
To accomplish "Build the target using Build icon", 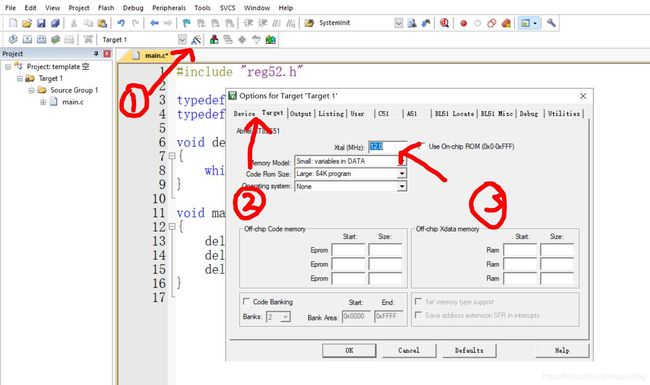I will click(27, 39).
